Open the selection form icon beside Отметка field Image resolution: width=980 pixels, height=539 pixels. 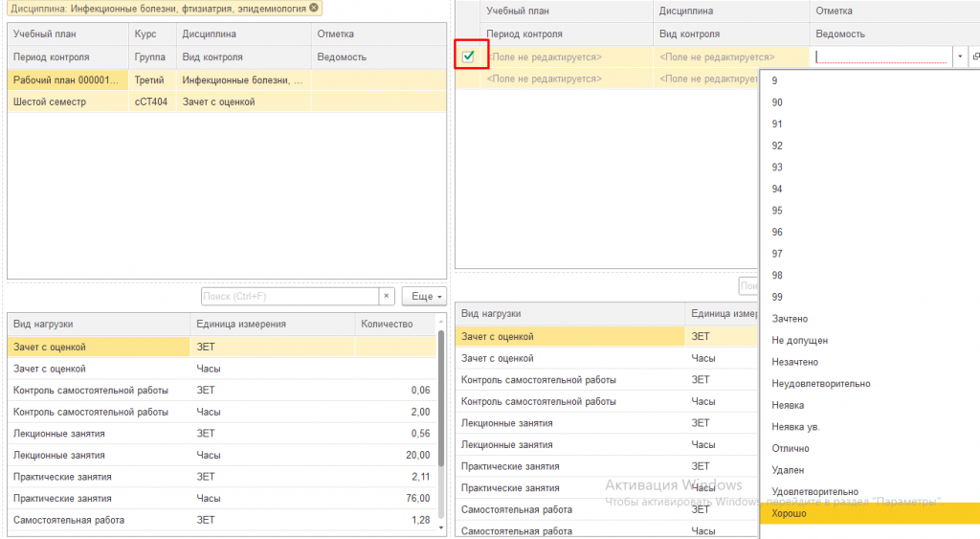[974, 57]
